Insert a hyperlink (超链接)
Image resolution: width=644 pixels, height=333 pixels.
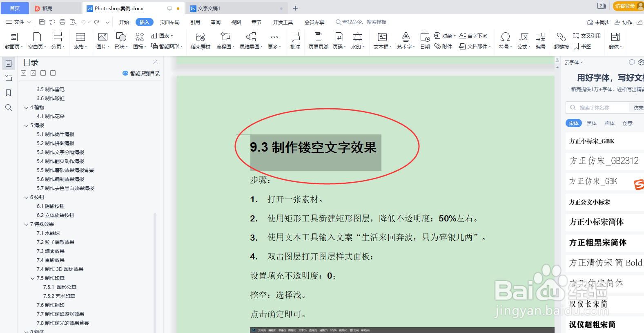pyautogui.click(x=561, y=41)
